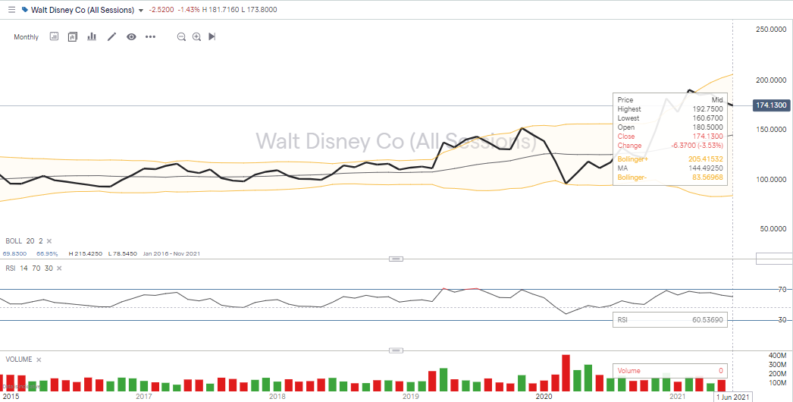Image resolution: width=793 pixels, height=402 pixels.
Task: Jump to latest bar with skip-forward icon
Action: coord(212,37)
